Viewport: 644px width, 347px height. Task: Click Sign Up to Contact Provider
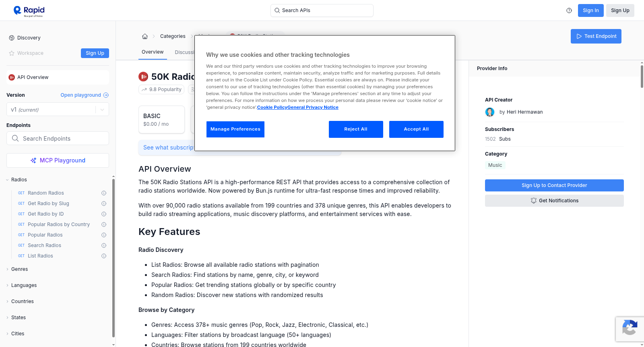(554, 185)
